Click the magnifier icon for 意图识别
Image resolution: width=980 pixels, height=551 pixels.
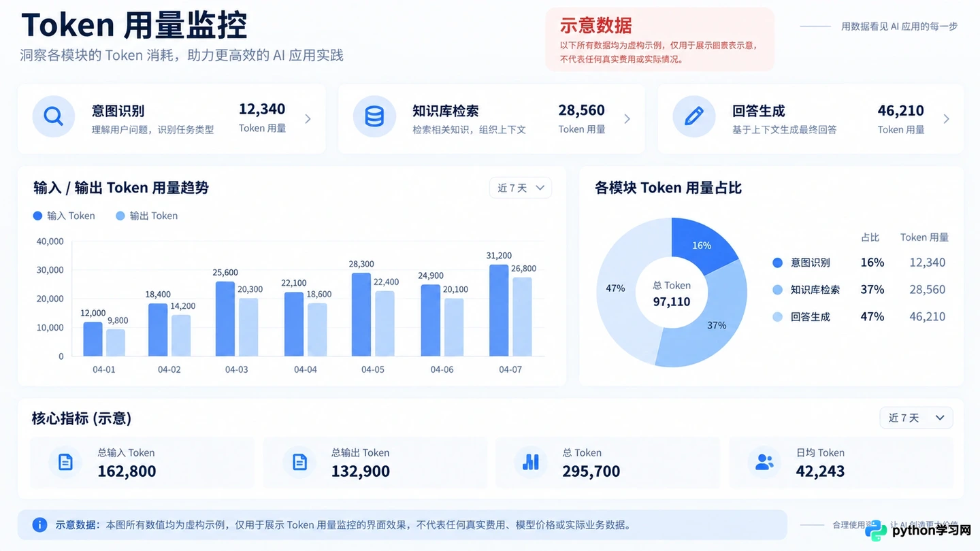tap(53, 116)
